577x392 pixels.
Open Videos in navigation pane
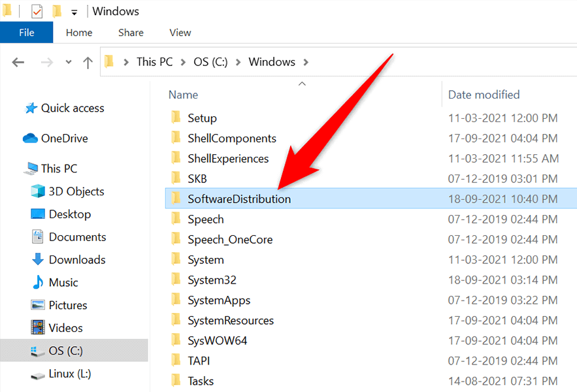tap(65, 327)
